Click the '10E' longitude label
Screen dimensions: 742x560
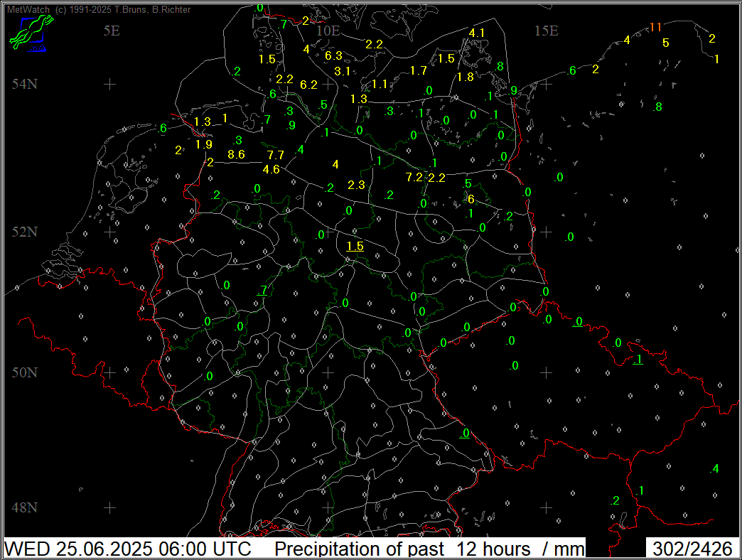328,31
